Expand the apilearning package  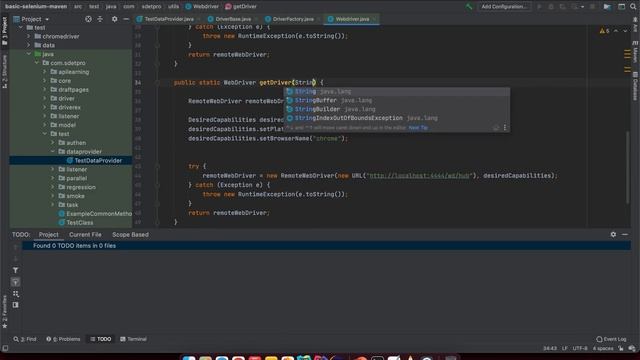(45, 72)
